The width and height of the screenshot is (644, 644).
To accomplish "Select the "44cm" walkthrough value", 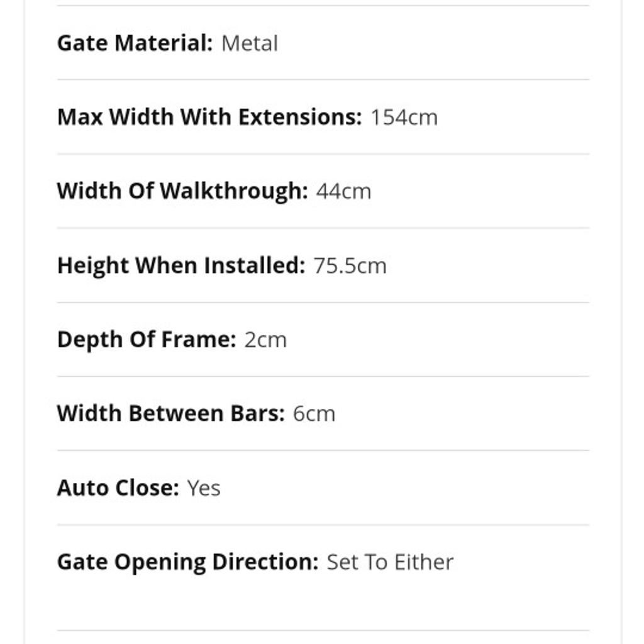I will point(343,191).
